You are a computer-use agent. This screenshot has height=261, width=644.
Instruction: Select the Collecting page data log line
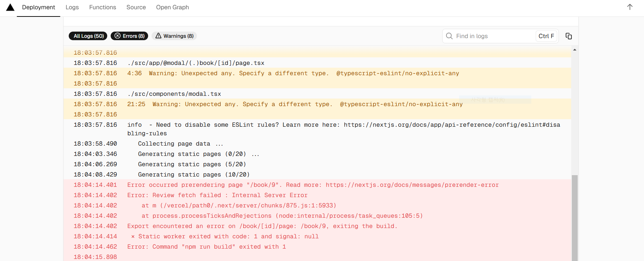pyautogui.click(x=317, y=144)
